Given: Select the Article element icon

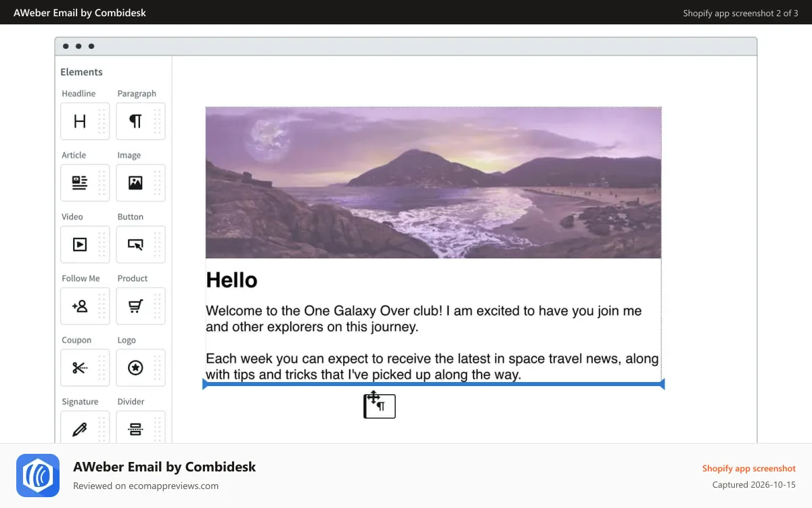Looking at the screenshot, I should (x=80, y=183).
